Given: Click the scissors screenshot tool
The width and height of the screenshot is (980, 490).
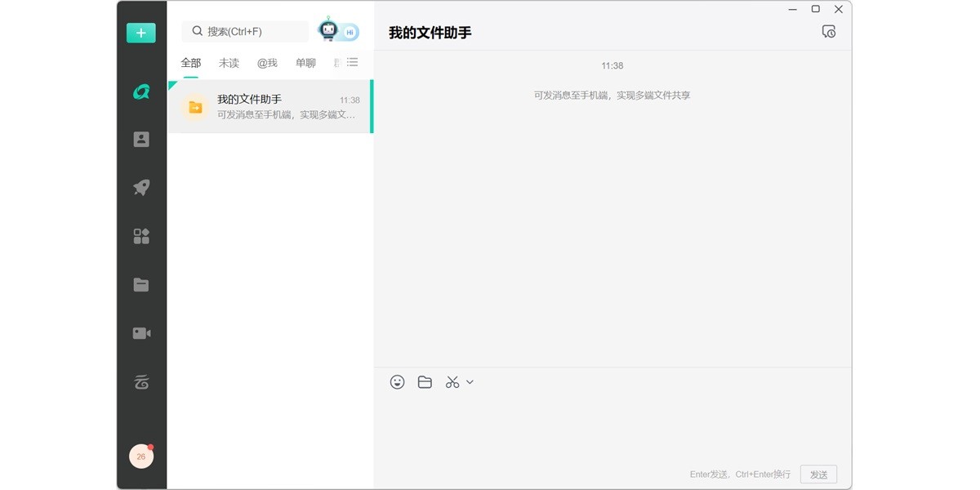Looking at the screenshot, I should pyautogui.click(x=452, y=382).
